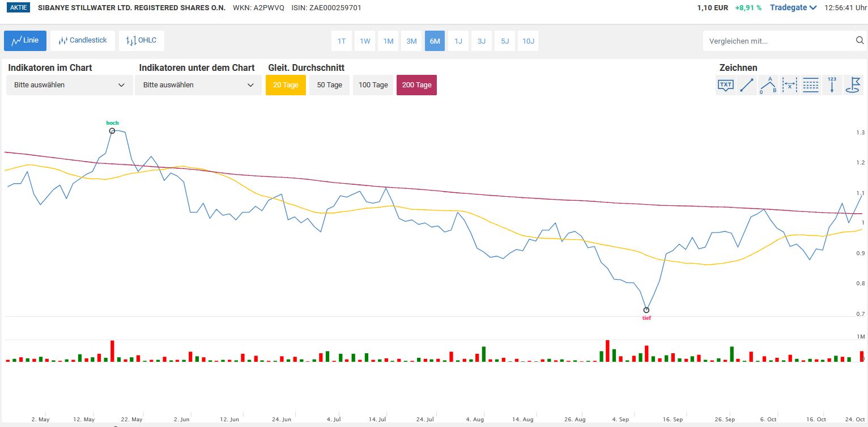Switch chart range to 1J

(458, 41)
